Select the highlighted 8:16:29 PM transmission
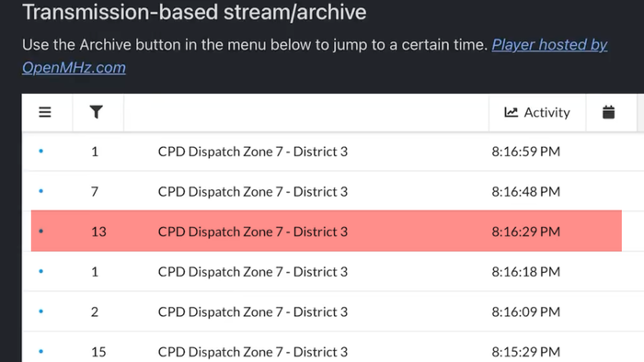 click(x=326, y=232)
